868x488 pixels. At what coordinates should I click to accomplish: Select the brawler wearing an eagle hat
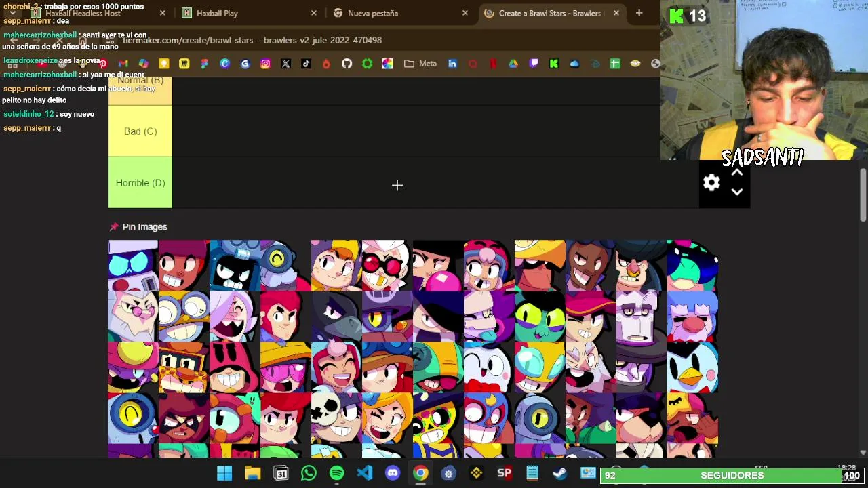click(x=540, y=265)
